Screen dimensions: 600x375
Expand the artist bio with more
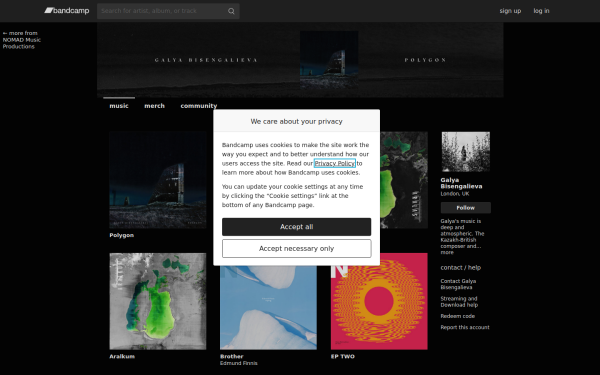pos(447,253)
